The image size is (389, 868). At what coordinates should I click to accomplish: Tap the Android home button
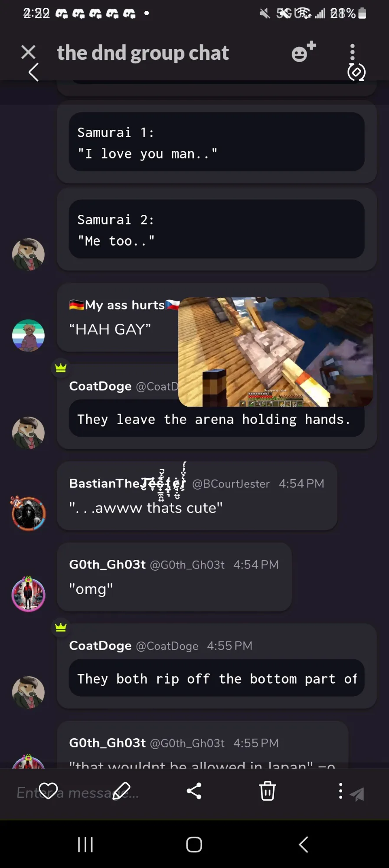[x=194, y=845]
